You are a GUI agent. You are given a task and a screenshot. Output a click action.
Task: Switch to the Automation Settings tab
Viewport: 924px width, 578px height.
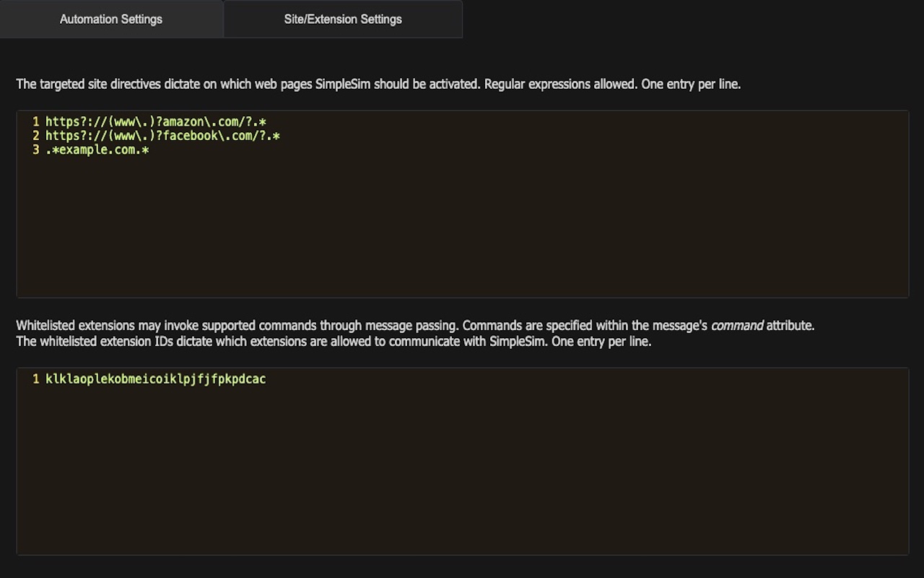coord(111,20)
